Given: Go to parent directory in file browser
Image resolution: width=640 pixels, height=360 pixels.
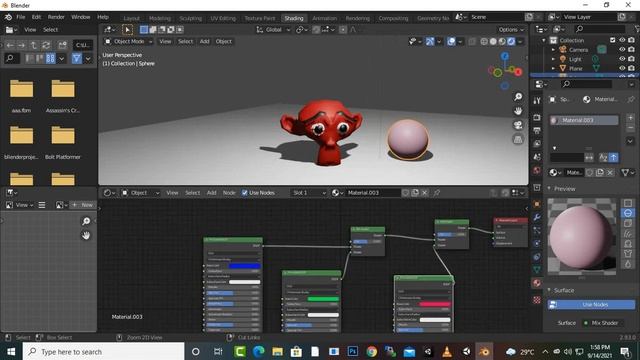Looking at the screenshot, I should pos(34,45).
